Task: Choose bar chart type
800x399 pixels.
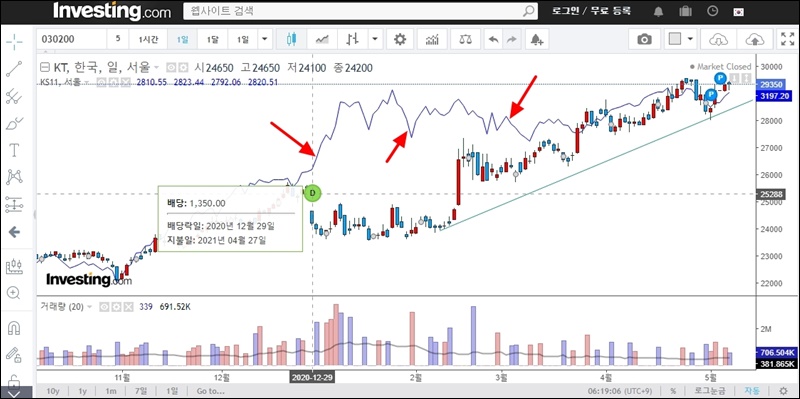Action: 353,39
